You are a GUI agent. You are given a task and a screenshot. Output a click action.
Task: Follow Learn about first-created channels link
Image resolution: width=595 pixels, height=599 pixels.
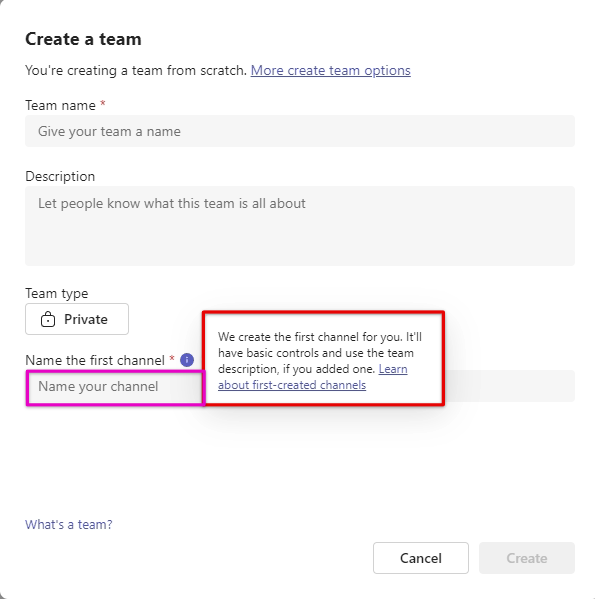pos(313,377)
